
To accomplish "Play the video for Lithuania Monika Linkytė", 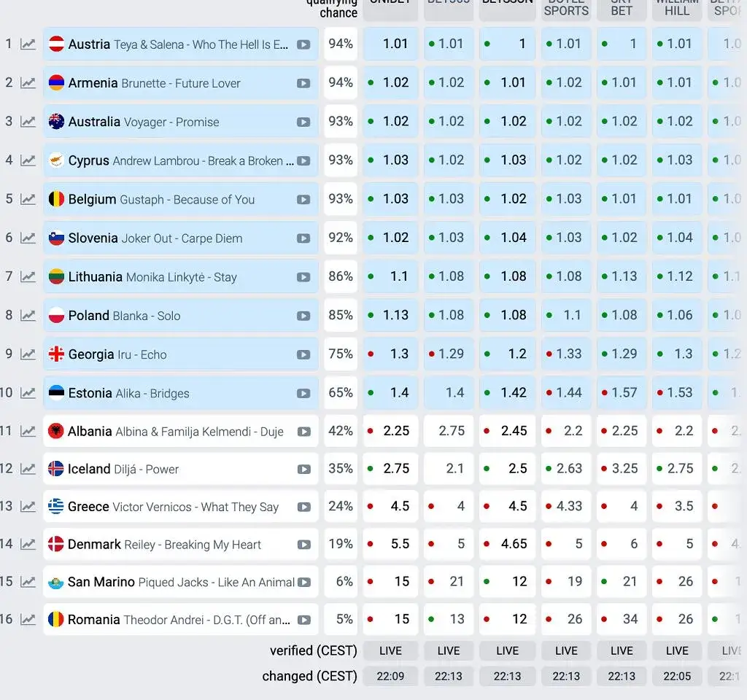I will [x=303, y=277].
